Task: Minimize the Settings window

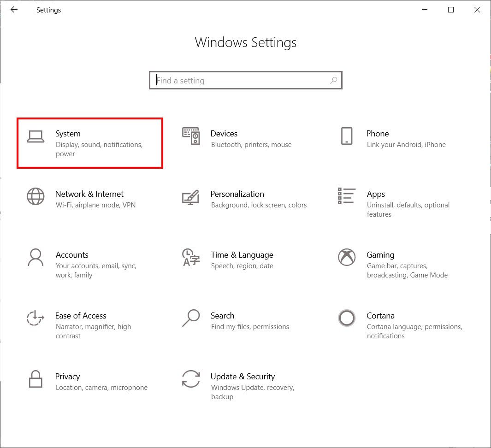Action: tap(424, 10)
